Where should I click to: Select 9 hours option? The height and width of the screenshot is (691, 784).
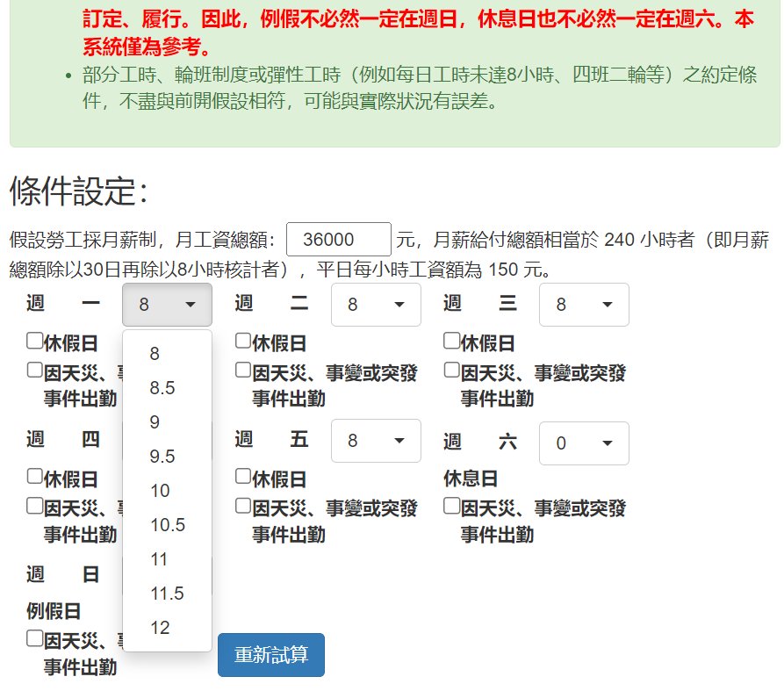coord(167,422)
